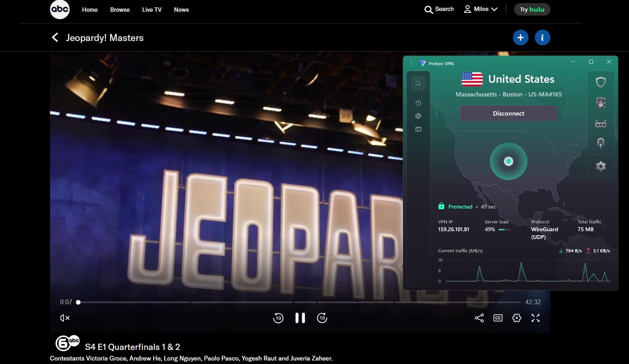Add show to list with plus button
This screenshot has width=629, height=364.
[520, 37]
